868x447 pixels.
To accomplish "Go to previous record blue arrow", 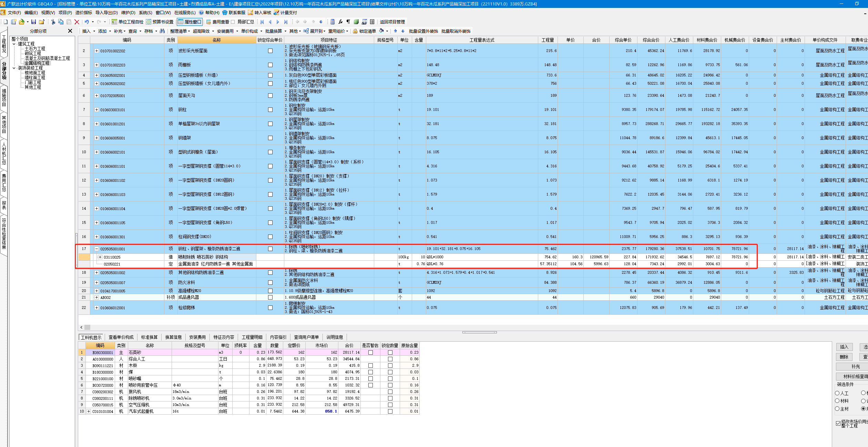I will [270, 22].
